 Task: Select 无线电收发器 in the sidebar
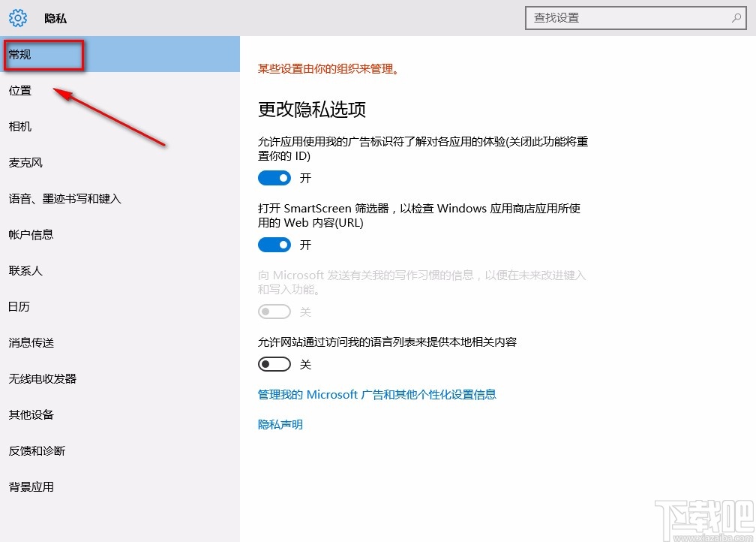click(x=43, y=378)
